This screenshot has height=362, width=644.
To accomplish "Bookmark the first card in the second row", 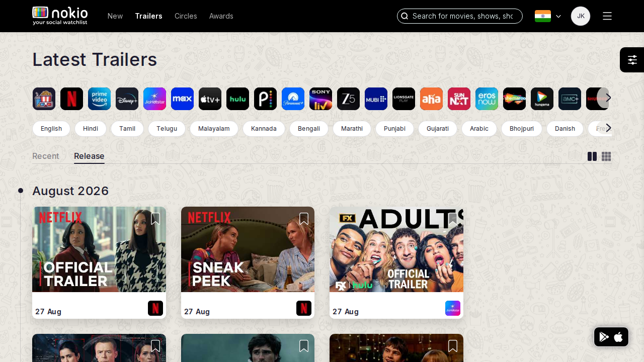I will click(x=155, y=346).
